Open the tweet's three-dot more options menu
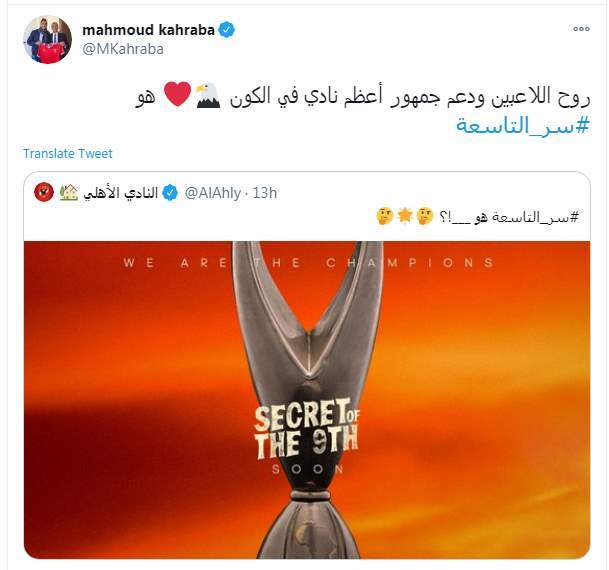 point(581,29)
